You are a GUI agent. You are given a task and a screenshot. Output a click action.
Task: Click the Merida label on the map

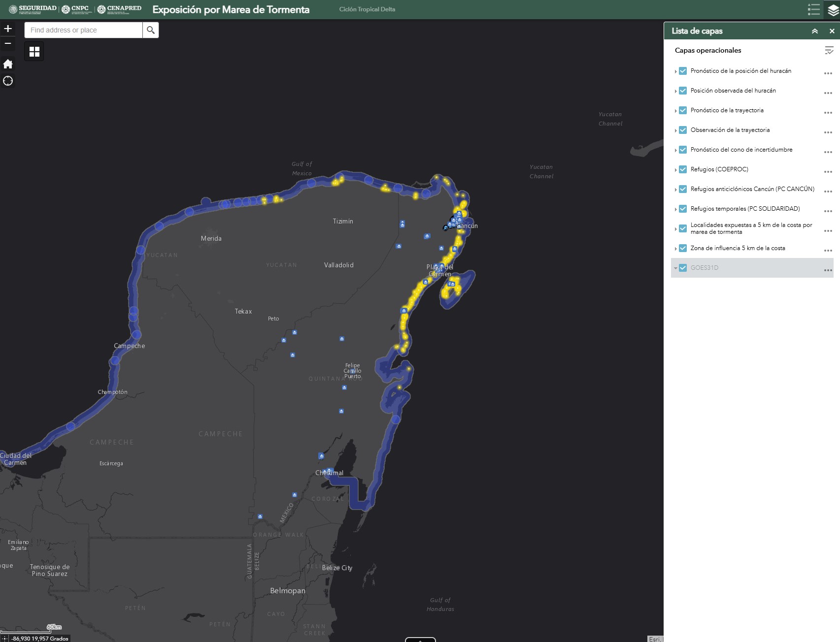point(211,238)
